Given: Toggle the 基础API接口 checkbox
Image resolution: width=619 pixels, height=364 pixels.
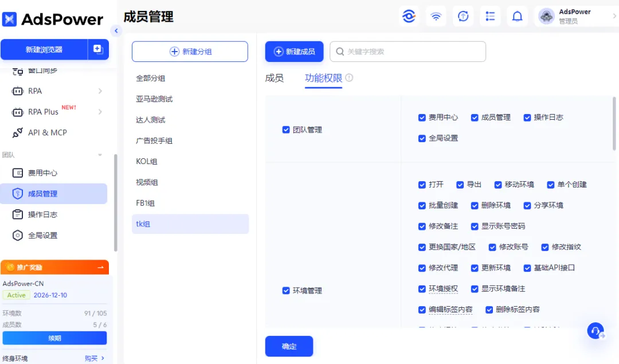Looking at the screenshot, I should tap(527, 268).
